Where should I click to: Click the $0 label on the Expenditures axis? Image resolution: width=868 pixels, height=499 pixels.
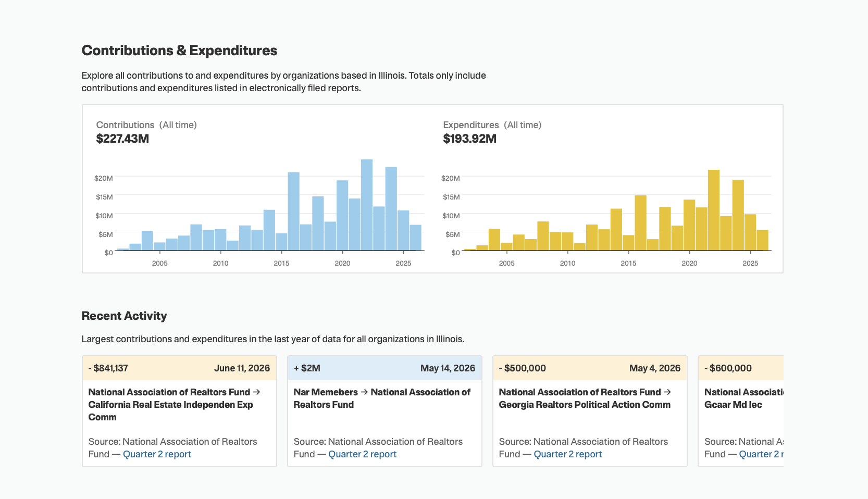(x=455, y=253)
